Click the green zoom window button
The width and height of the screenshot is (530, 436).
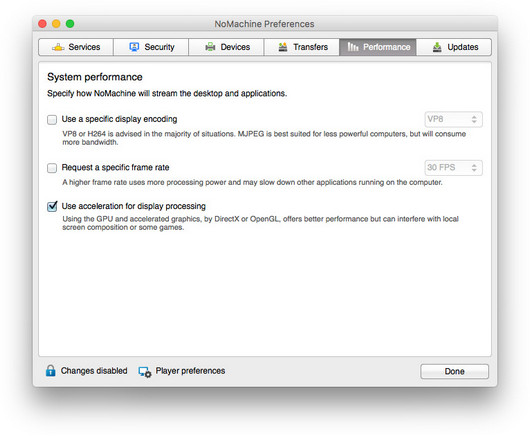coord(70,24)
